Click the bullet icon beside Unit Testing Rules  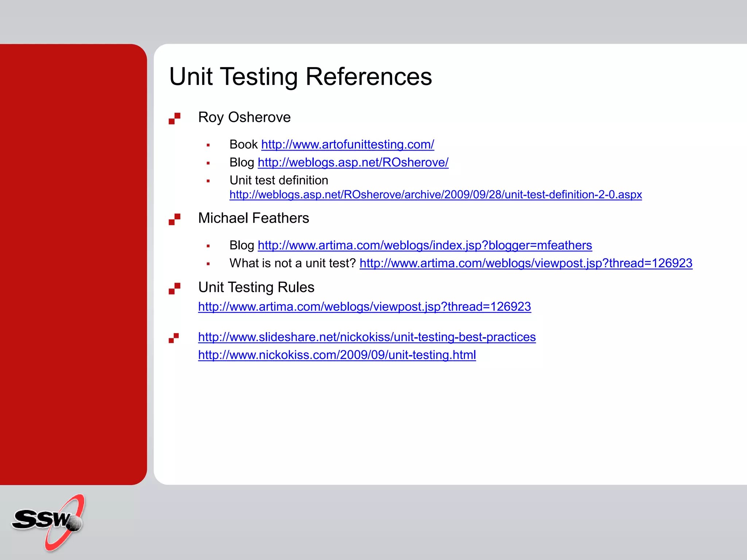coord(174,288)
